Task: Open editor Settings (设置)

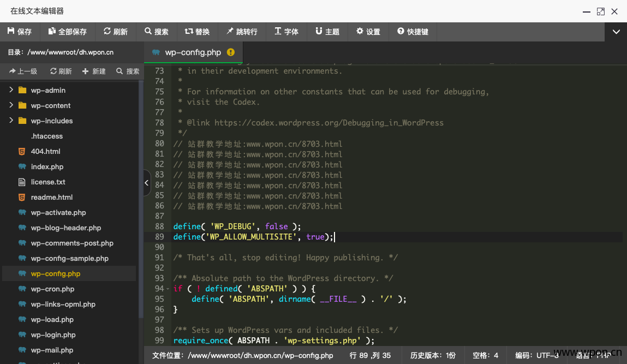Action: 368,32
